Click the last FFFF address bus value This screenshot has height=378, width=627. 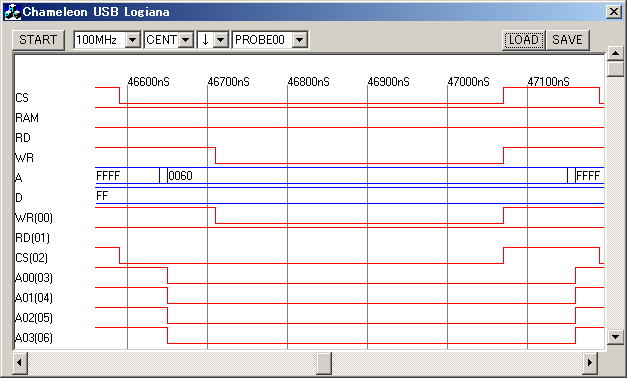pos(588,176)
